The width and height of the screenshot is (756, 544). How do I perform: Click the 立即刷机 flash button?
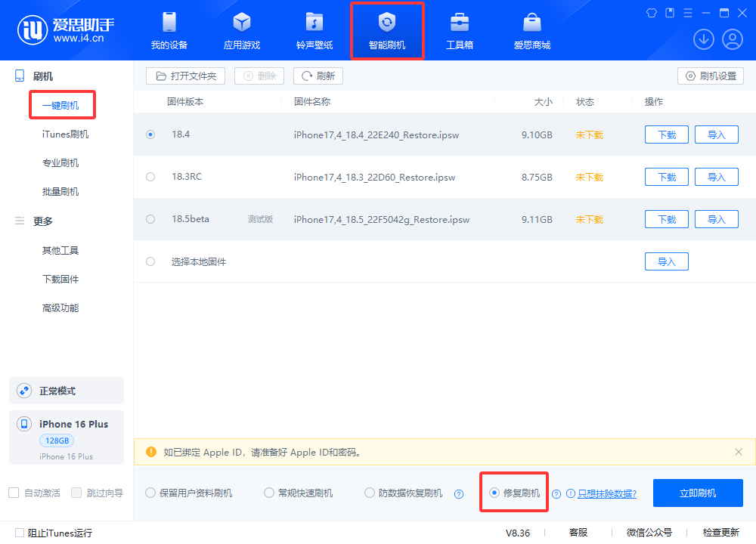pyautogui.click(x=698, y=492)
